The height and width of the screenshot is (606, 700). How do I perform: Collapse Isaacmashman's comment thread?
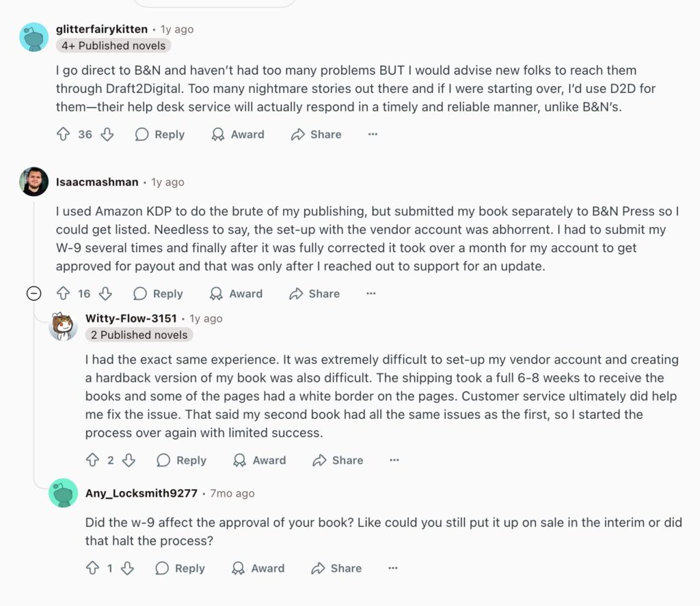click(33, 294)
